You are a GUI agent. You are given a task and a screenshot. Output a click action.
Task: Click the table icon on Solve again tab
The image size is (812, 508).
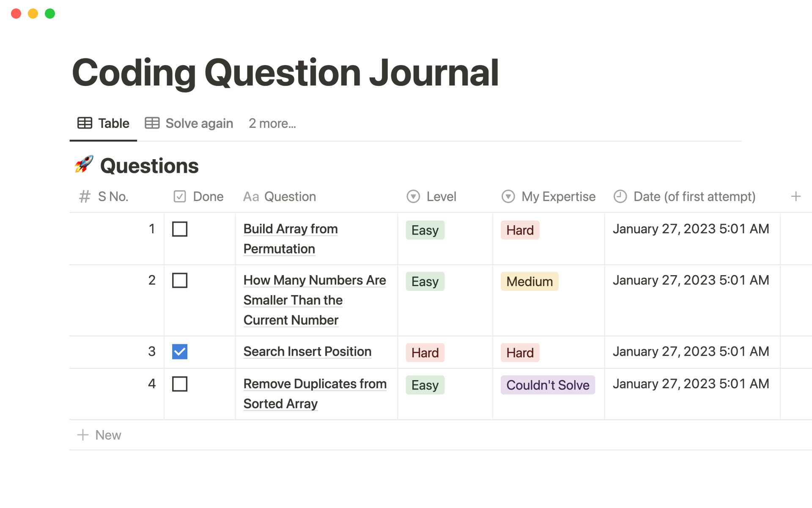[x=152, y=123]
